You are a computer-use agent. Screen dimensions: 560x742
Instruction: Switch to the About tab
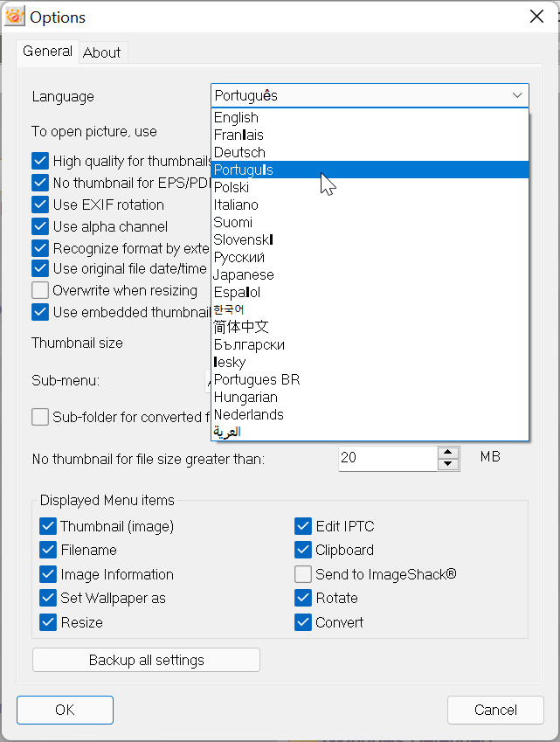[102, 52]
